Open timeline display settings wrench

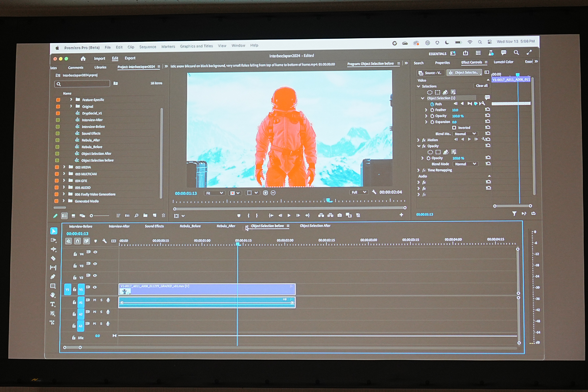point(105,241)
